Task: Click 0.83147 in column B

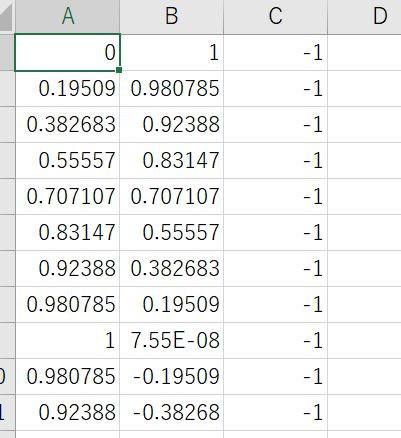Action: pyautogui.click(x=171, y=161)
